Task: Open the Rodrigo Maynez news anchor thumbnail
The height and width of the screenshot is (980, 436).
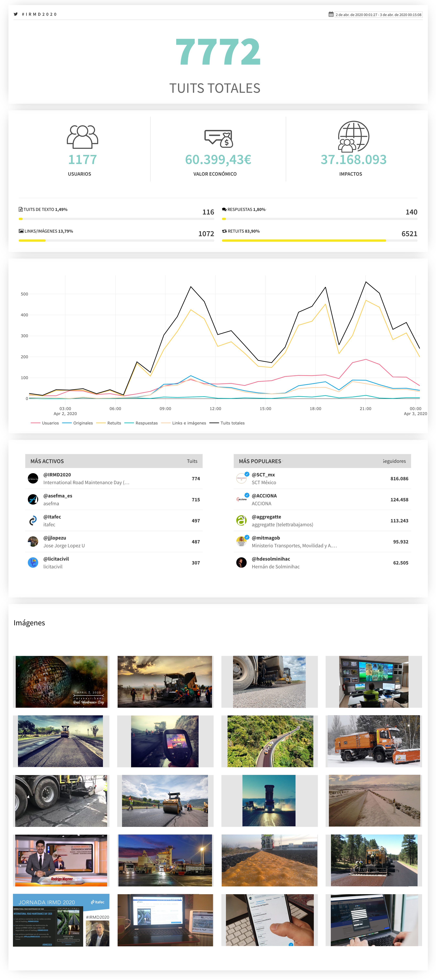Action: pos(61,860)
